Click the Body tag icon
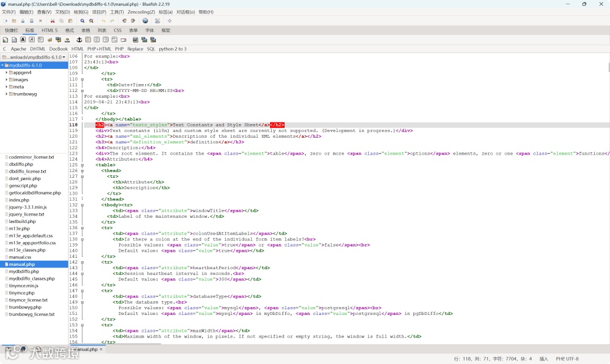 click(14, 40)
